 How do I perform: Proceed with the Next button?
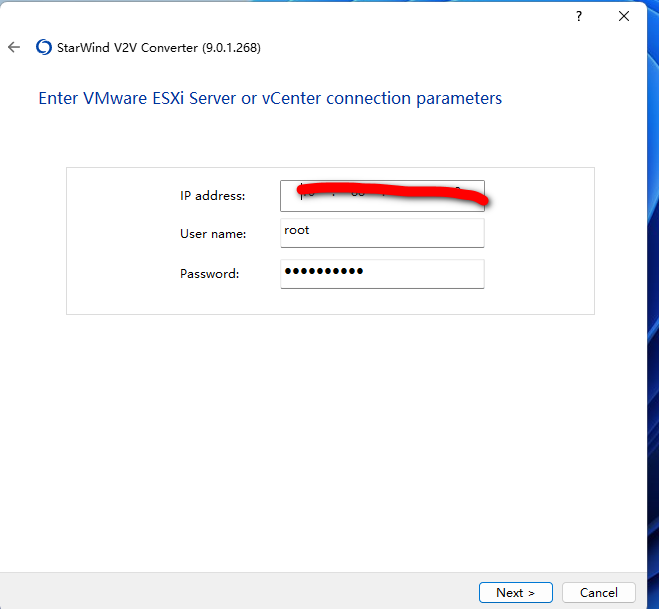[516, 593]
